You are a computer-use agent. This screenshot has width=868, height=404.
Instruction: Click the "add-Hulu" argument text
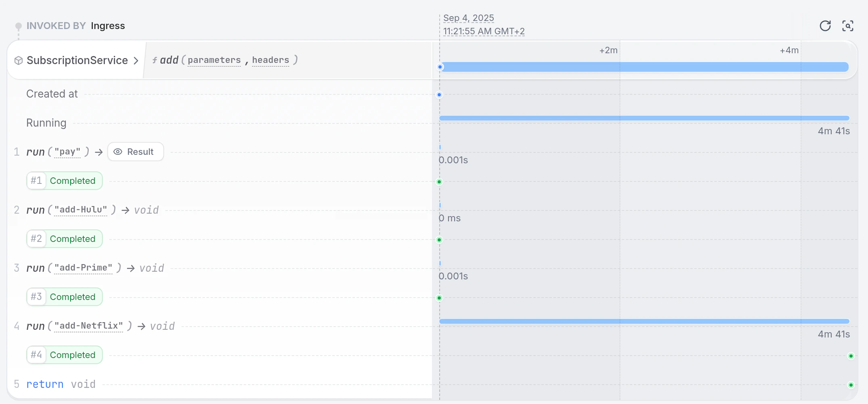[81, 210]
